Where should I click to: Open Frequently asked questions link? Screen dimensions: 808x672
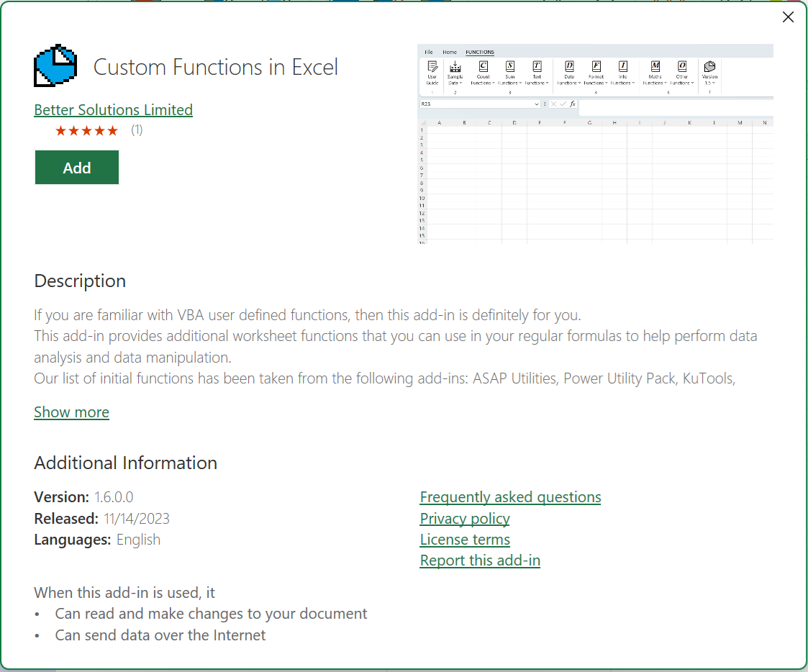pyautogui.click(x=510, y=497)
